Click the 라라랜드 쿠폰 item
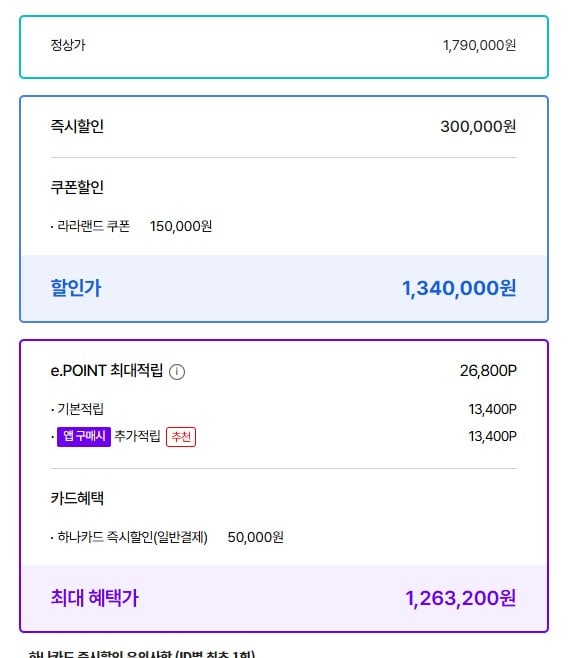 pyautogui.click(x=94, y=226)
